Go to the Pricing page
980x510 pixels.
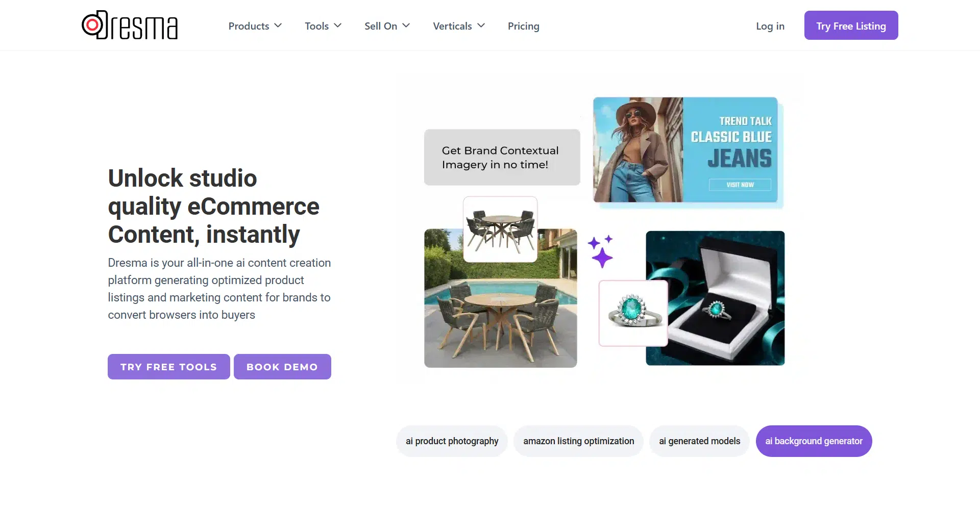point(523,26)
